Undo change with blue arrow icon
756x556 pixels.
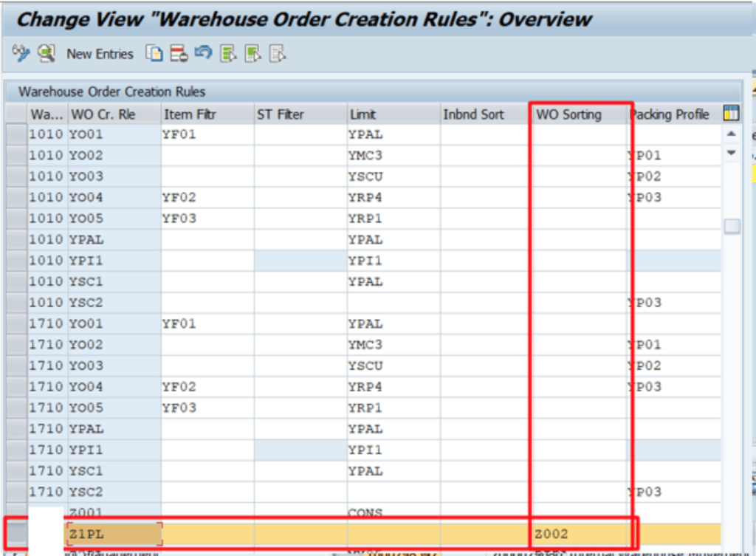click(x=203, y=53)
